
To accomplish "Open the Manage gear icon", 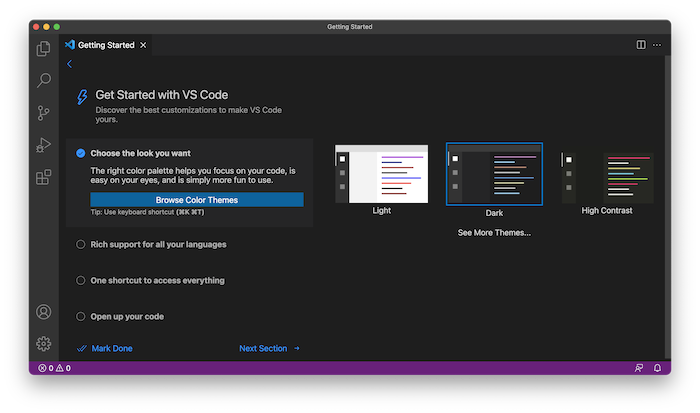I will [43, 344].
